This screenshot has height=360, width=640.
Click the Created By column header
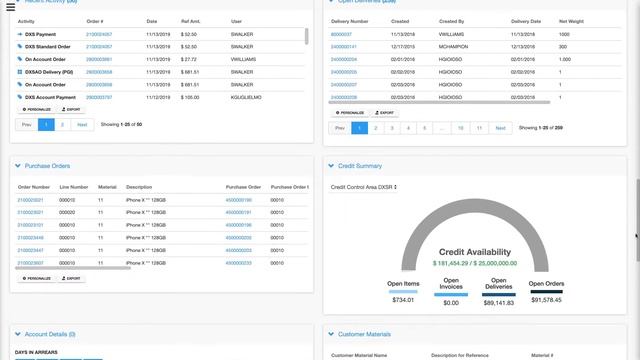pyautogui.click(x=451, y=21)
